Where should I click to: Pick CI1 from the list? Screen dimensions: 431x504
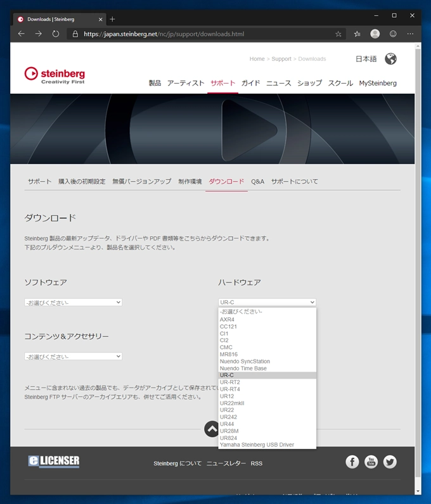[267, 334]
